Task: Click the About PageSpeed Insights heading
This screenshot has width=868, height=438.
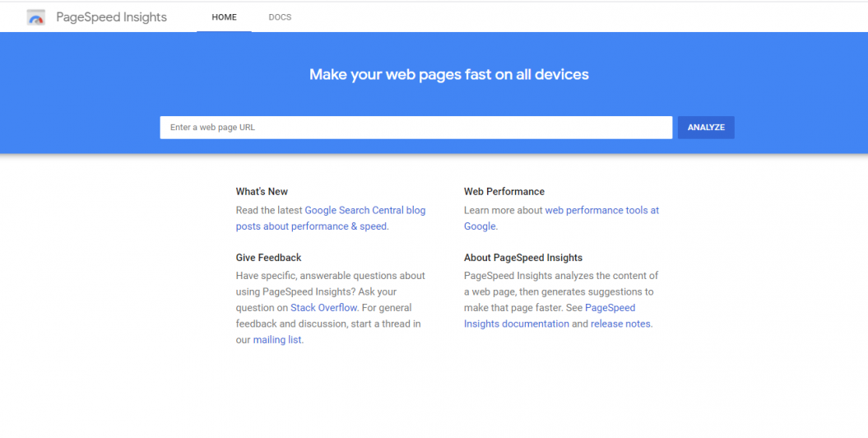Action: pyautogui.click(x=523, y=258)
